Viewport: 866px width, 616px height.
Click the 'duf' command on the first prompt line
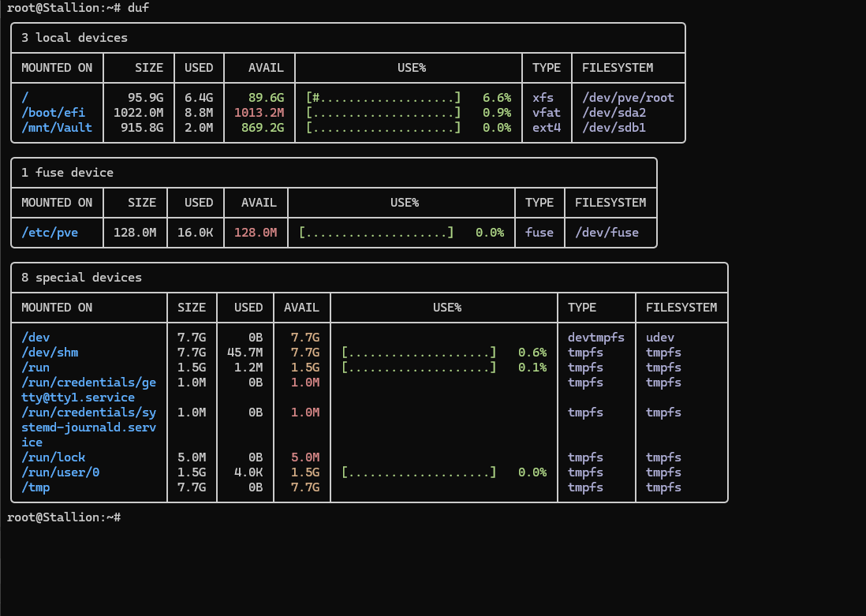pos(138,8)
